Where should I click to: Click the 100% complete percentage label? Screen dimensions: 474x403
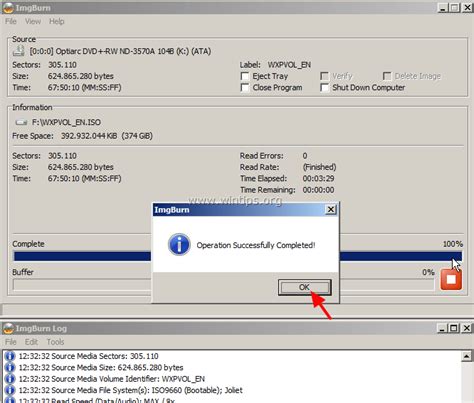click(453, 244)
